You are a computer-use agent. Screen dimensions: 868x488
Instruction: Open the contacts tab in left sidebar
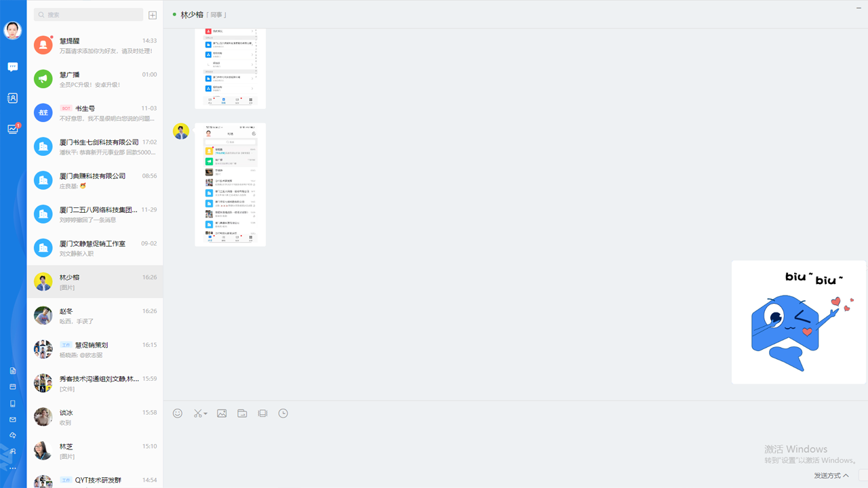13,98
